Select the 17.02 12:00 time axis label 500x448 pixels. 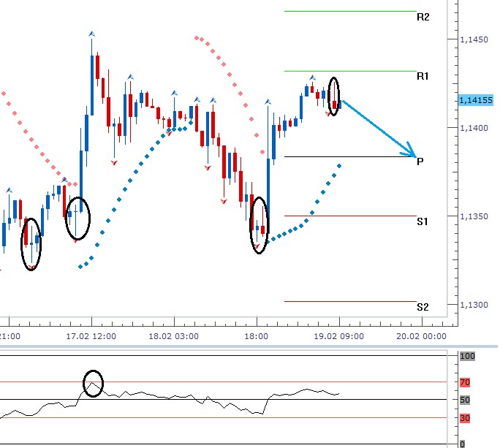91,336
